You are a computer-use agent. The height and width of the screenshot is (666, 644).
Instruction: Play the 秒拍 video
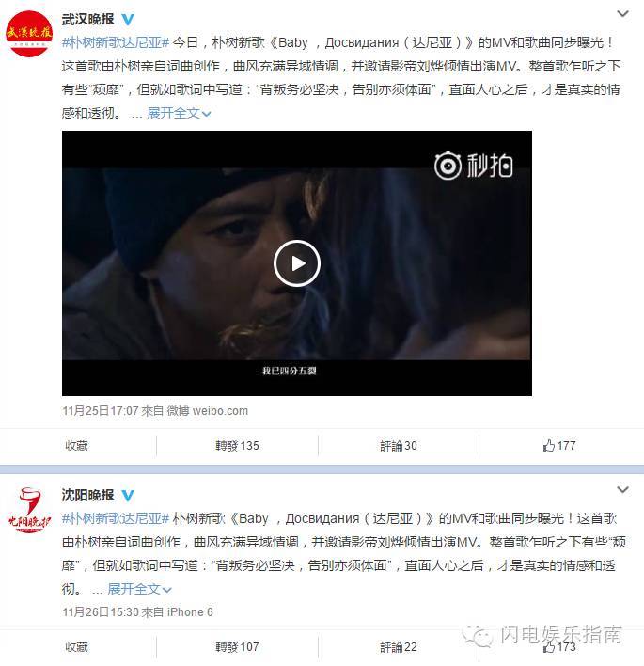pos(297,263)
